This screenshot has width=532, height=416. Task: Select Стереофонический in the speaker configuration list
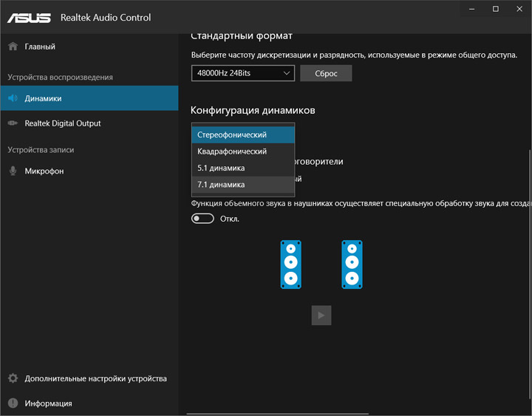click(242, 134)
